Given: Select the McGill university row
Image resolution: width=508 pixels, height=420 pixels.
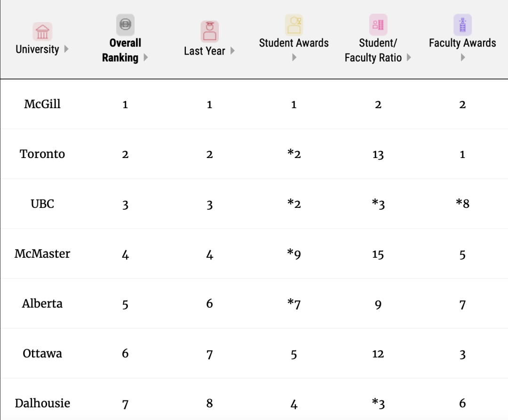Looking at the screenshot, I should pos(42,104).
